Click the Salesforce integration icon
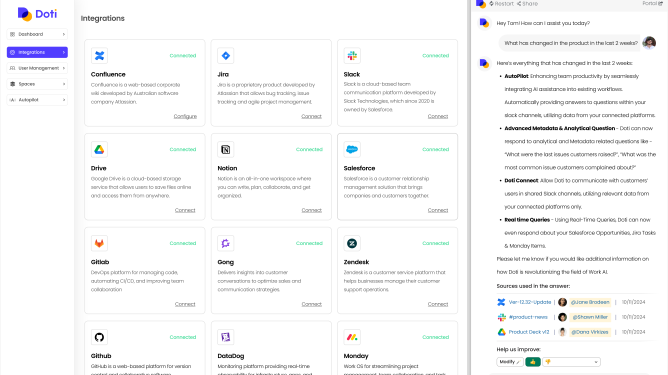Screen dimensions: 668x375 [352, 150]
